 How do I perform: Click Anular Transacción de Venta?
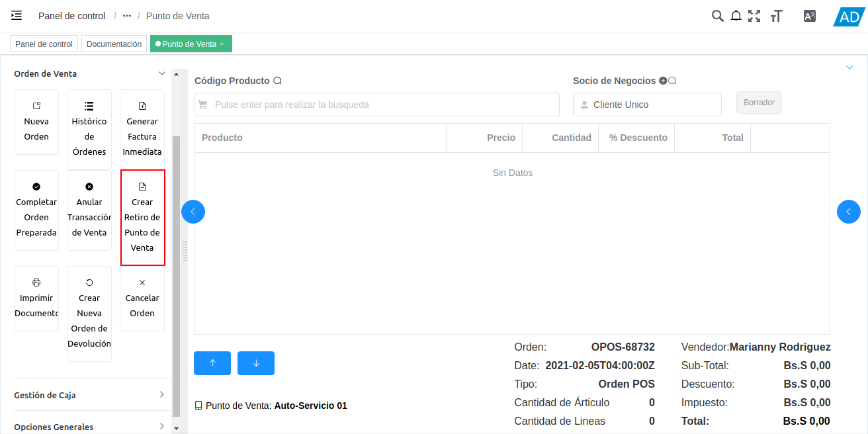[89, 210]
